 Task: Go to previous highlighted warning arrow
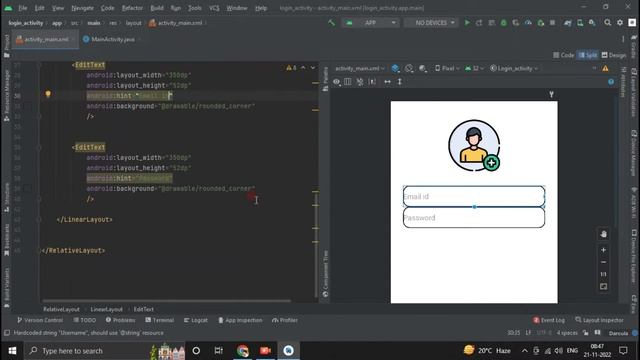303,68
